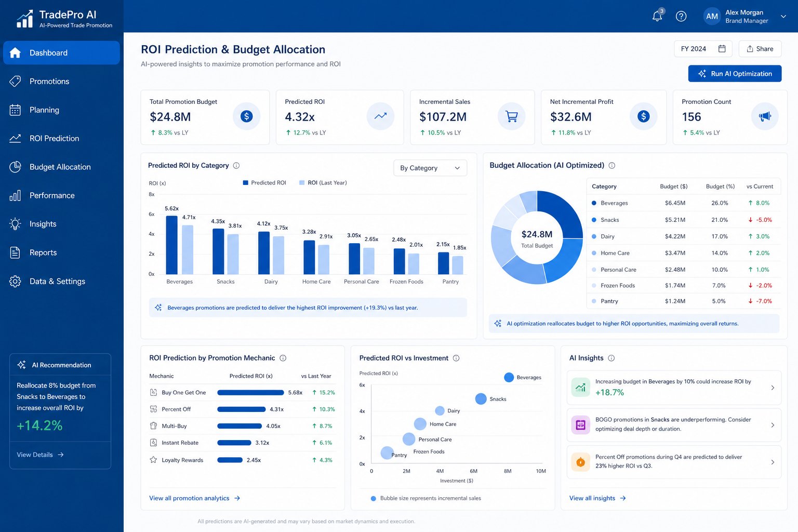Click the Beverages row budget $6.45M

(675, 203)
